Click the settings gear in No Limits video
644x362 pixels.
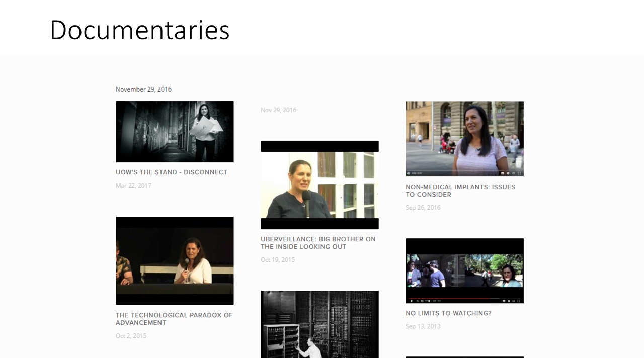[509, 301]
